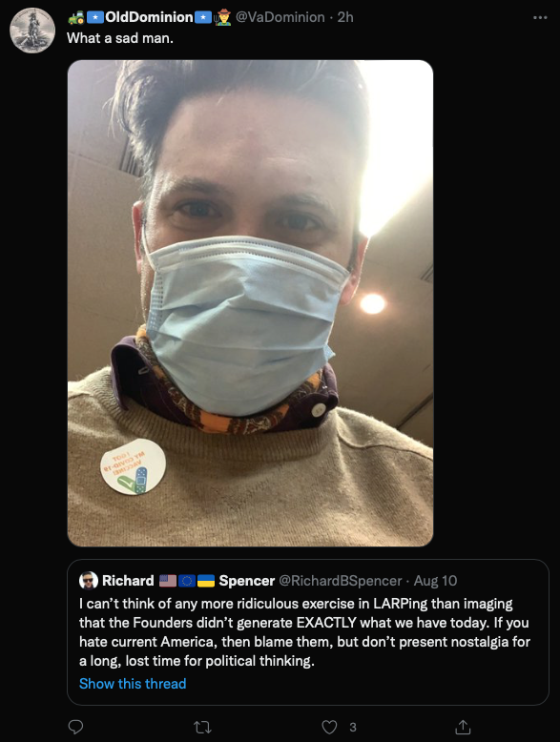The height and width of the screenshot is (742, 560).
Task: Click the Richard name in quoted tweet
Action: click(128, 581)
